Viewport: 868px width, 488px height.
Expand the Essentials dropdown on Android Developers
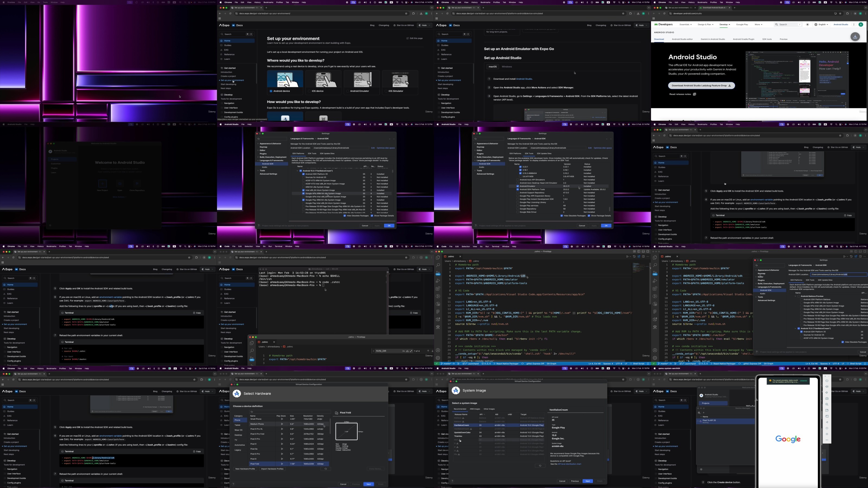[x=685, y=25]
